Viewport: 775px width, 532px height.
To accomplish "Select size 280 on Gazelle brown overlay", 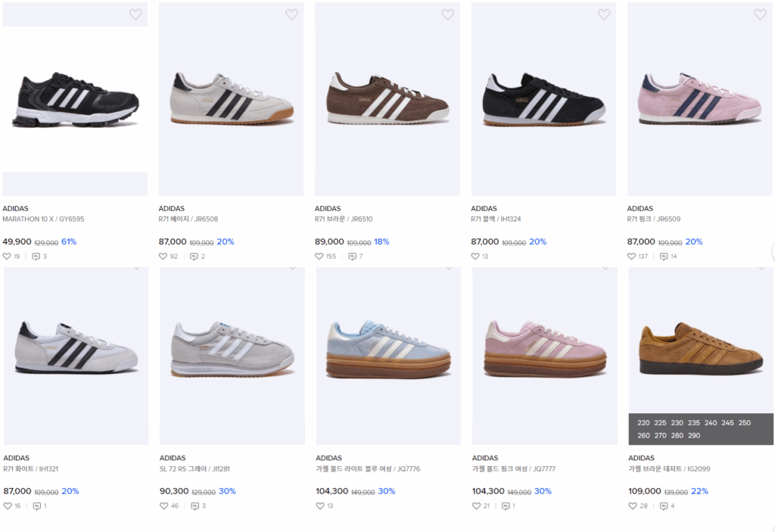I will (x=677, y=435).
